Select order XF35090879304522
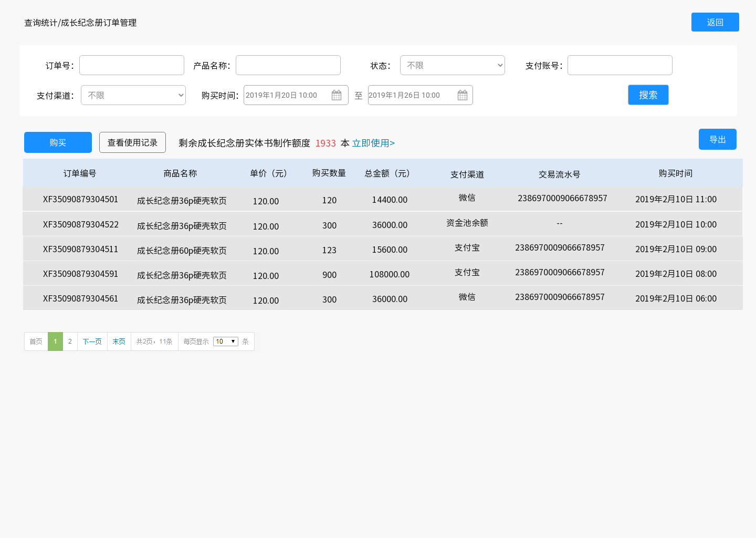The height and width of the screenshot is (538, 756). point(80,225)
